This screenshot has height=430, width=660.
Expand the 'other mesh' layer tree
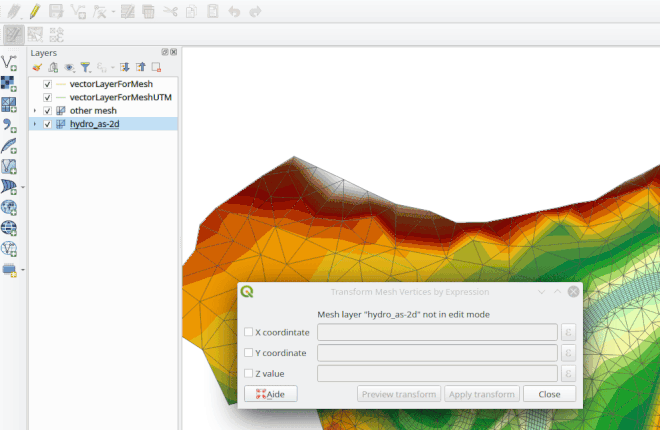tap(35, 111)
